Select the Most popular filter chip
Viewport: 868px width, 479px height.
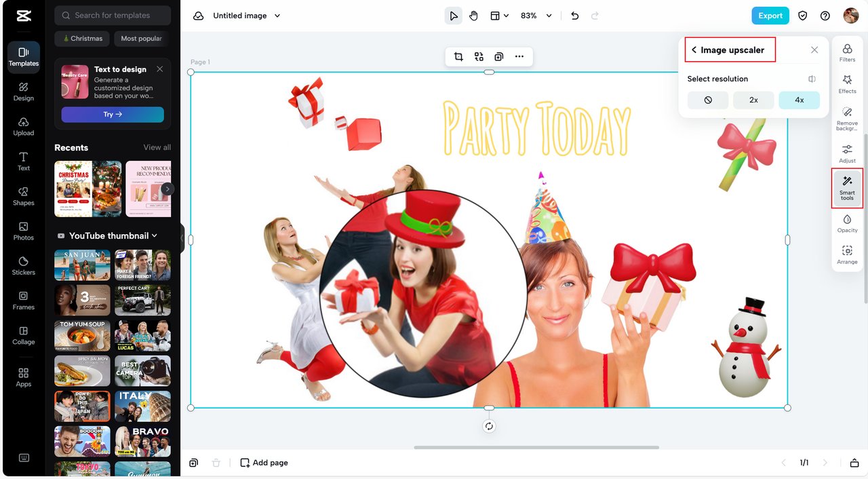click(141, 39)
